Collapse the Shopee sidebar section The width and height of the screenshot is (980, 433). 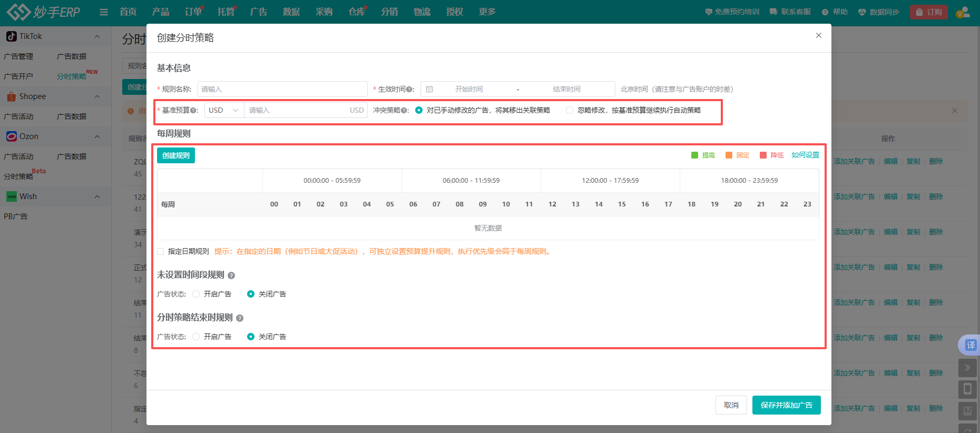point(97,96)
